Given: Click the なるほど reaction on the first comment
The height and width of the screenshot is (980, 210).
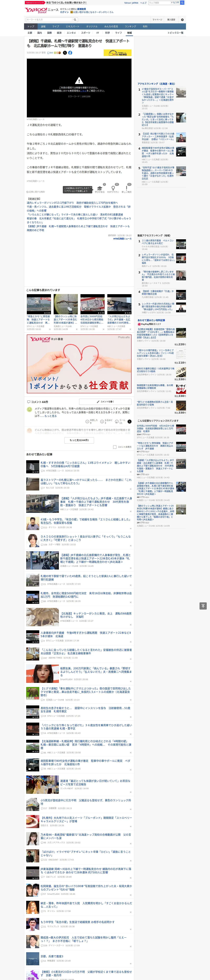Looking at the screenshot, I should coord(106,422).
